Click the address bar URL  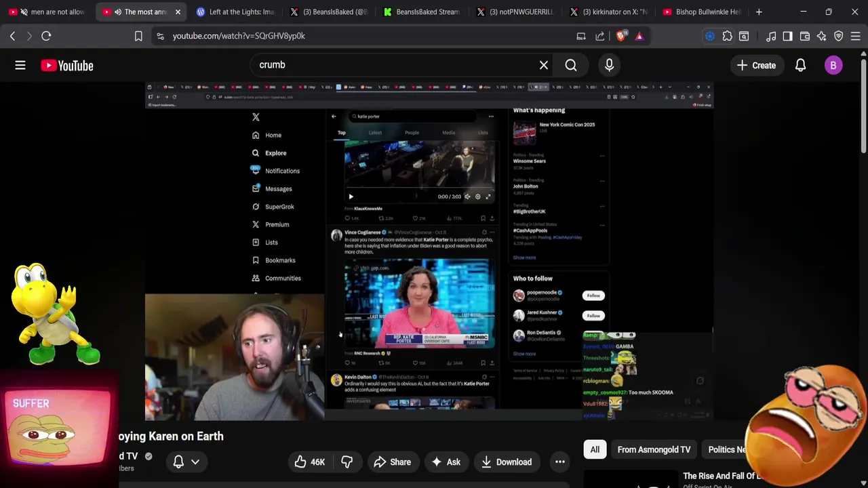[239, 36]
